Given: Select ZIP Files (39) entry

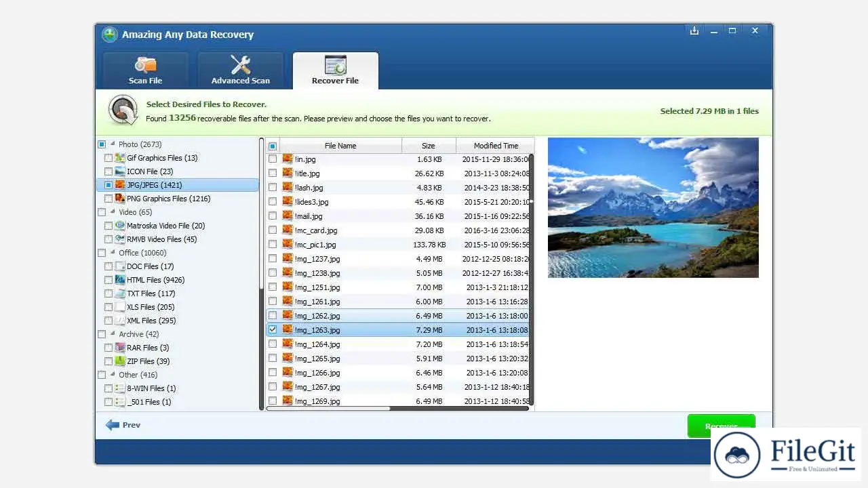Looking at the screenshot, I should tap(149, 361).
